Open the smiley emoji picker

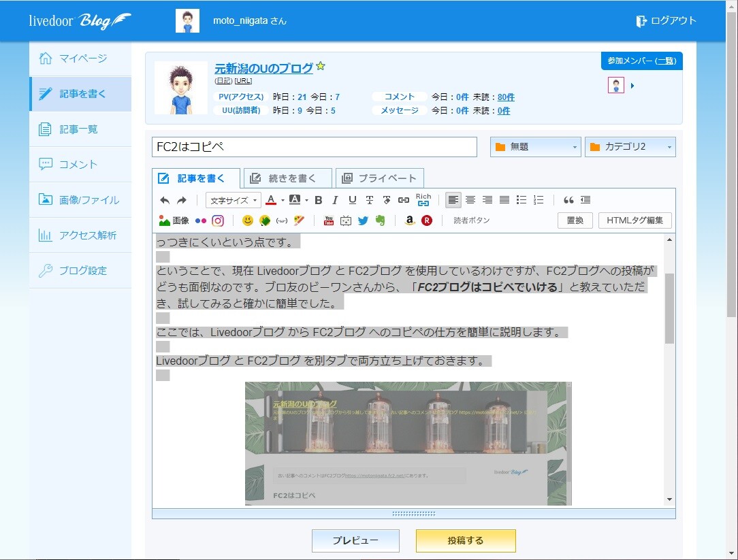pyautogui.click(x=248, y=220)
